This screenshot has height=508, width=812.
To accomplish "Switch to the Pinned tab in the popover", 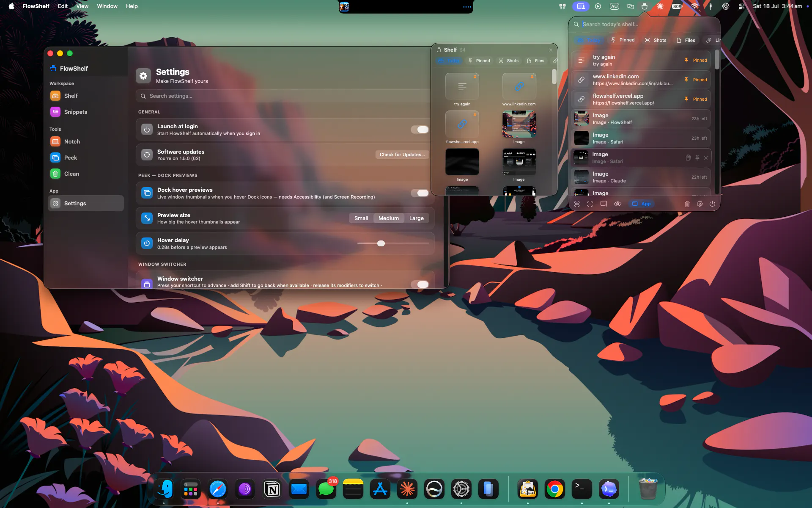I will click(x=623, y=40).
